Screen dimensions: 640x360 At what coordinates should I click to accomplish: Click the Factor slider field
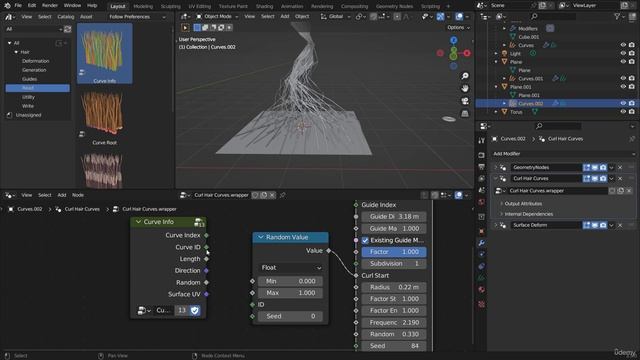(x=394, y=252)
